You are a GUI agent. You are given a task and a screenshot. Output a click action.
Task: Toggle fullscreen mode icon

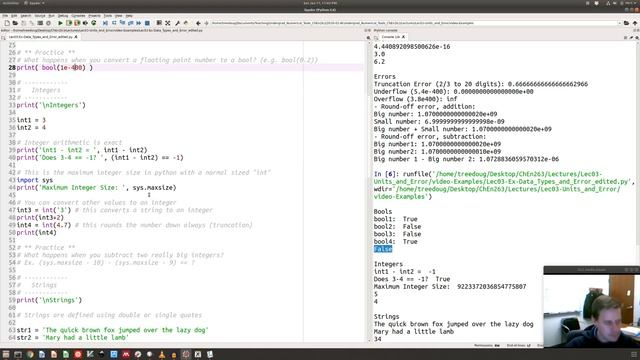tap(168, 23)
